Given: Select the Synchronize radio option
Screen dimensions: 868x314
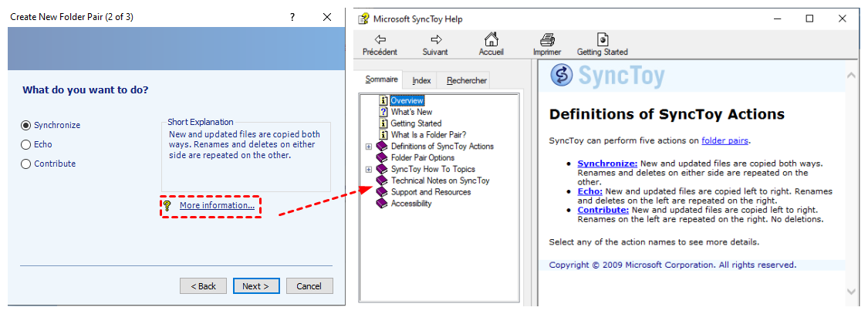Looking at the screenshot, I should tap(25, 125).
